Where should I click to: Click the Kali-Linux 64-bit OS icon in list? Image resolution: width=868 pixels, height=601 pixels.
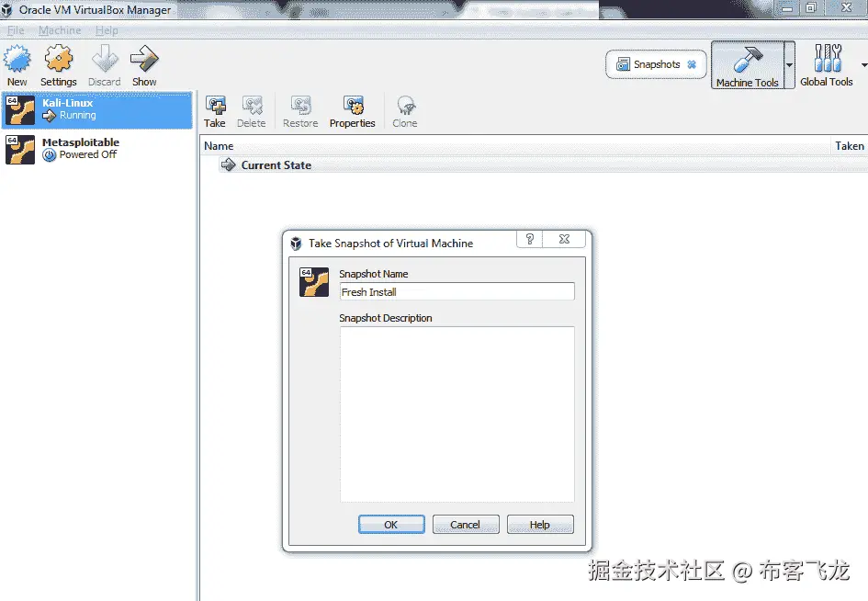20,110
